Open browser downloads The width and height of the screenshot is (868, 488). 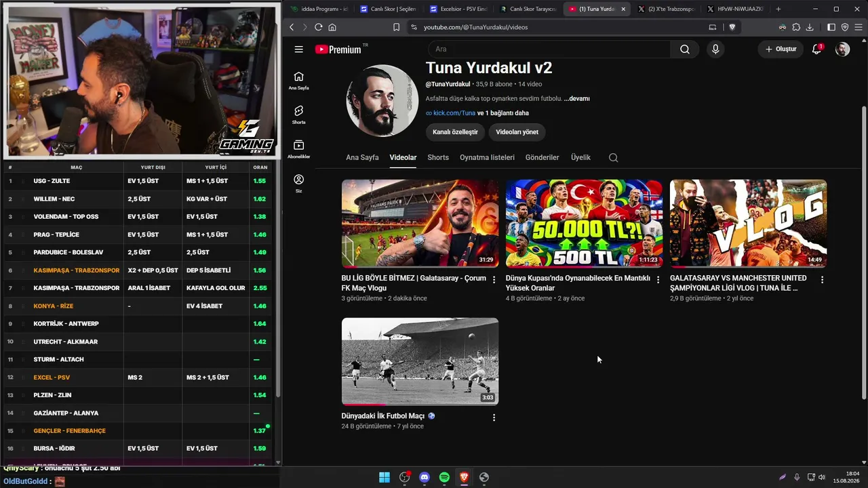click(x=810, y=27)
